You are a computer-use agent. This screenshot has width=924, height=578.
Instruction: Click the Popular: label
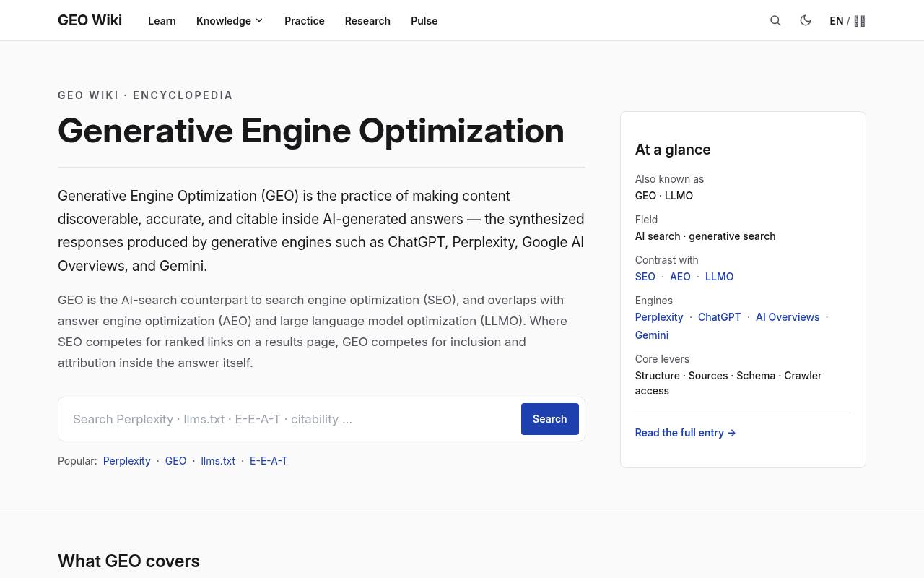77,461
